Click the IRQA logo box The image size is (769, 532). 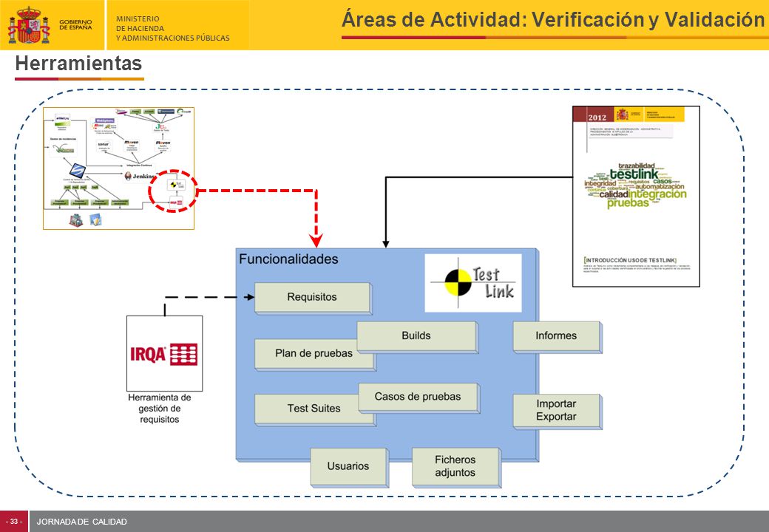tap(164, 353)
